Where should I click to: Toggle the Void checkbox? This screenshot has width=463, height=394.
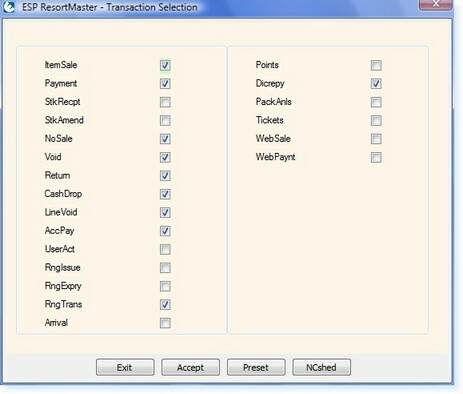point(165,157)
